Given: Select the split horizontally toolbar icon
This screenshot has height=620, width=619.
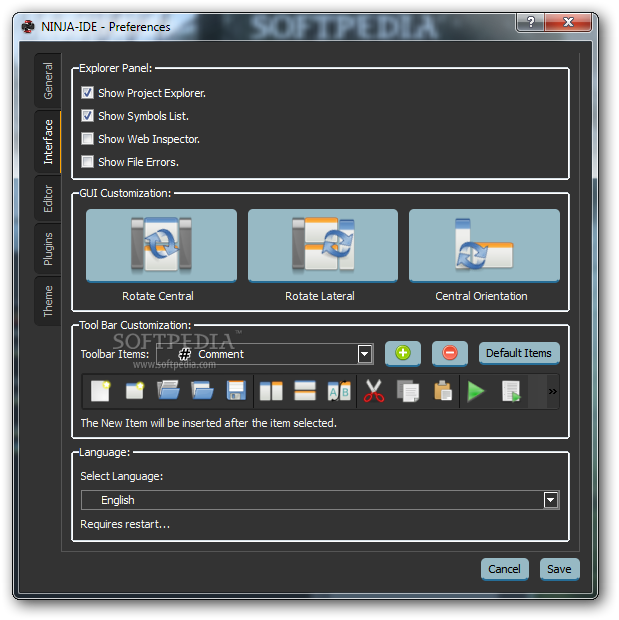Looking at the screenshot, I should [x=305, y=391].
